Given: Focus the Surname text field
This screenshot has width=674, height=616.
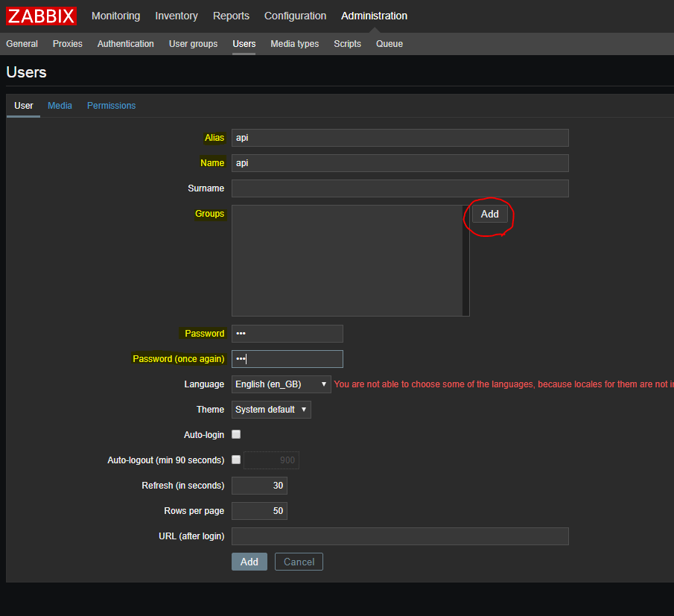Looking at the screenshot, I should click(399, 188).
